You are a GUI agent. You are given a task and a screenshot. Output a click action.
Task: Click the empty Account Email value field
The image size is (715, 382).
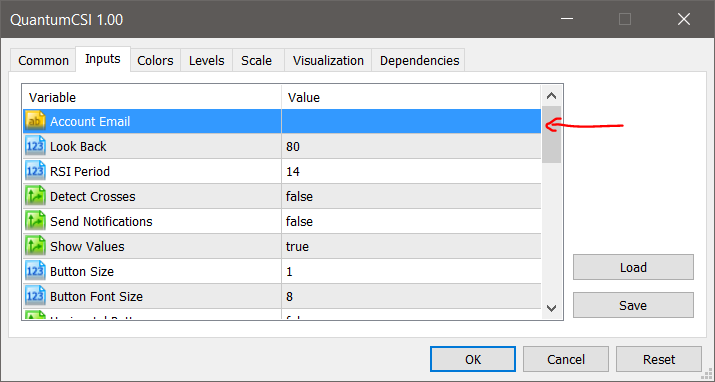(x=411, y=121)
